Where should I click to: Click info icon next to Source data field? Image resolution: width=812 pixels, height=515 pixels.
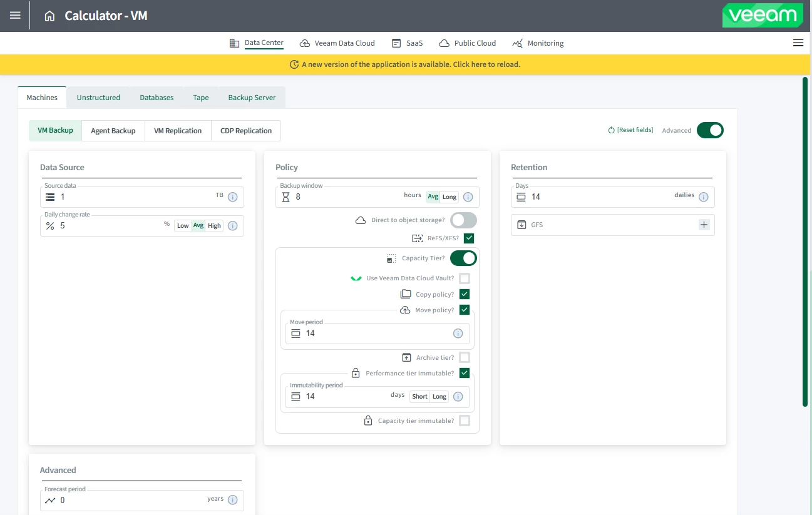click(x=232, y=197)
